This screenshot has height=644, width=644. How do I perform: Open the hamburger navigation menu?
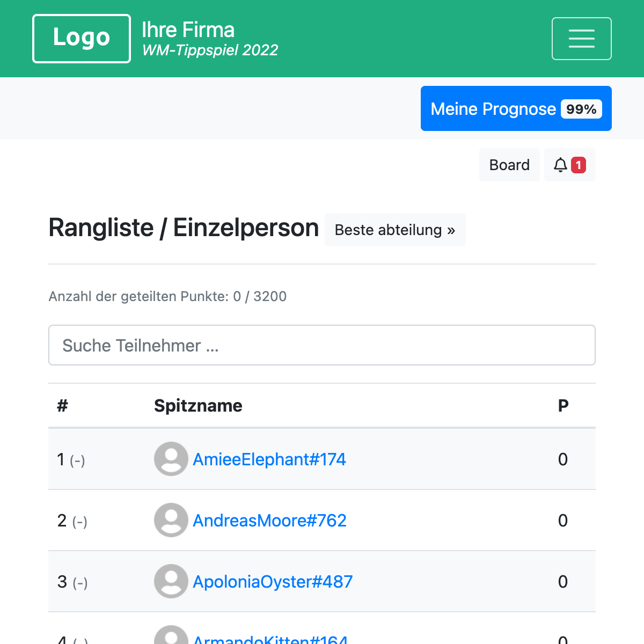582,38
